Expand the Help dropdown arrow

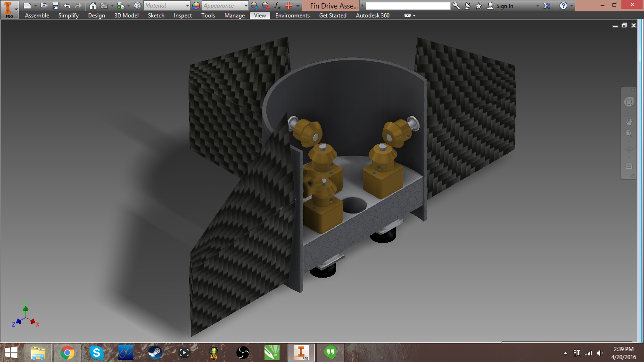pyautogui.click(x=572, y=6)
